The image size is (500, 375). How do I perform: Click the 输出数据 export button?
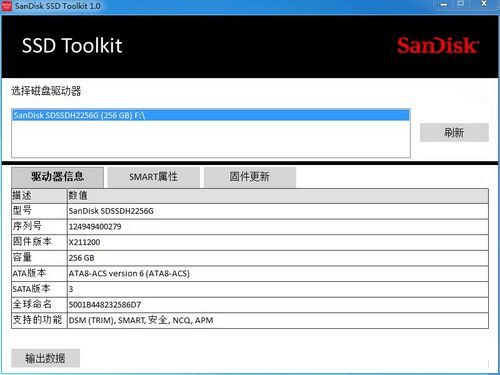pyautogui.click(x=45, y=358)
